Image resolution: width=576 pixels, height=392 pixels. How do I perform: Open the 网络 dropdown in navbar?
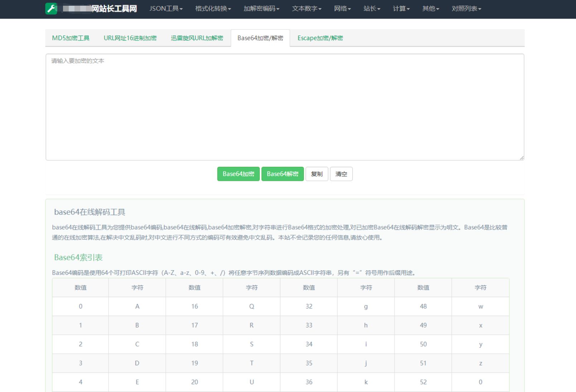(342, 9)
